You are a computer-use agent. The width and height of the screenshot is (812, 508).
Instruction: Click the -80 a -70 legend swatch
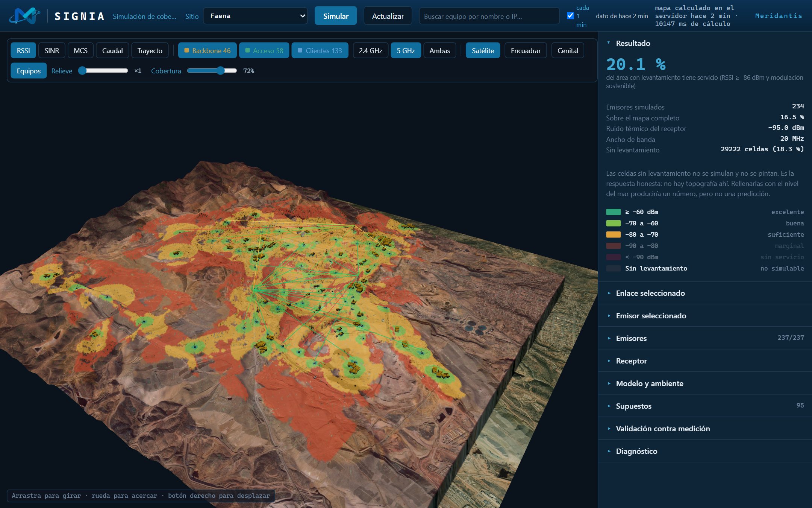pos(613,234)
